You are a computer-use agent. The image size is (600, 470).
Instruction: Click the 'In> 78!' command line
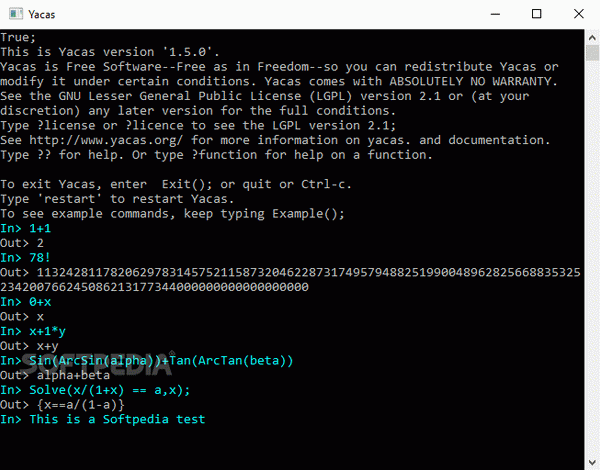click(25, 258)
